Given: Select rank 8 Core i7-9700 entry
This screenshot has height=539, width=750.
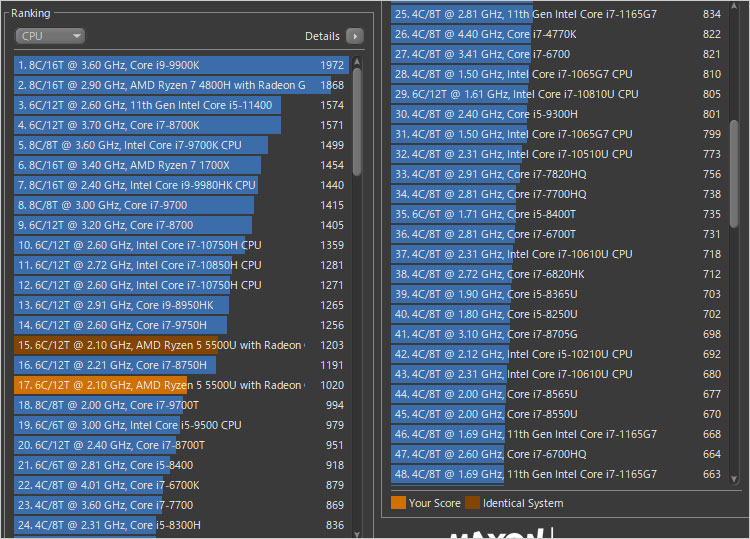Looking at the screenshot, I should 182,205.
